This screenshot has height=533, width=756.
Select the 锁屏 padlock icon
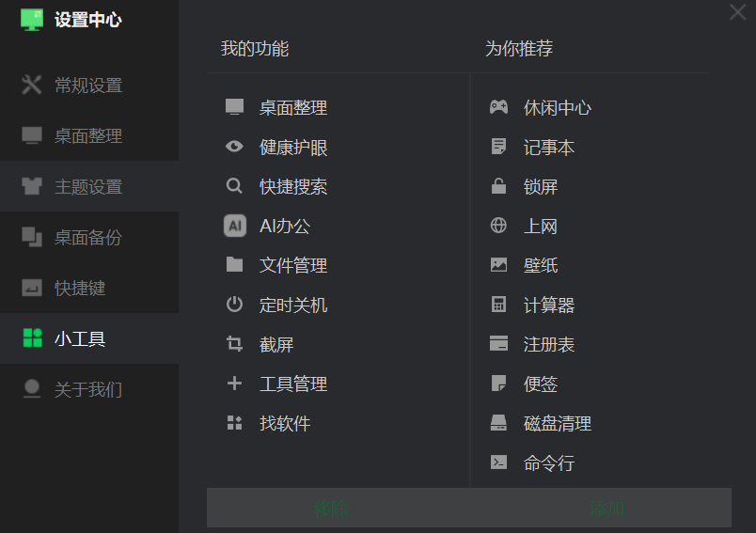498,186
